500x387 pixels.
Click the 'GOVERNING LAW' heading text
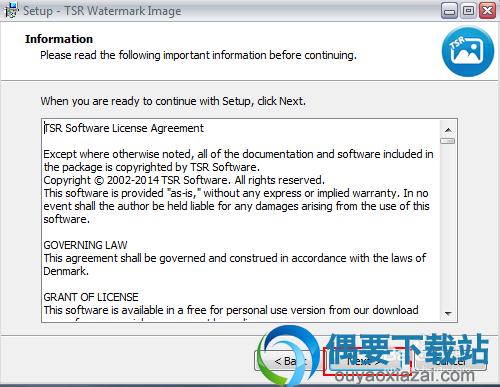coord(85,245)
